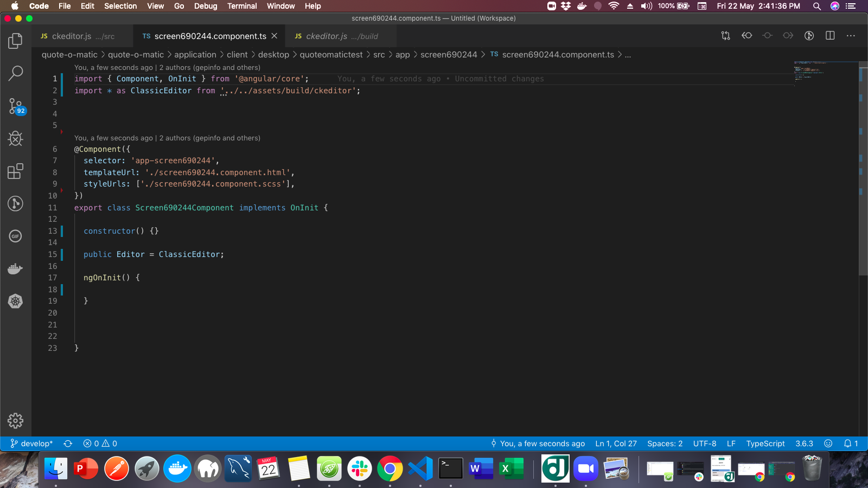Close the screen690244.component.ts tab
This screenshot has height=488, width=868.
[275, 36]
